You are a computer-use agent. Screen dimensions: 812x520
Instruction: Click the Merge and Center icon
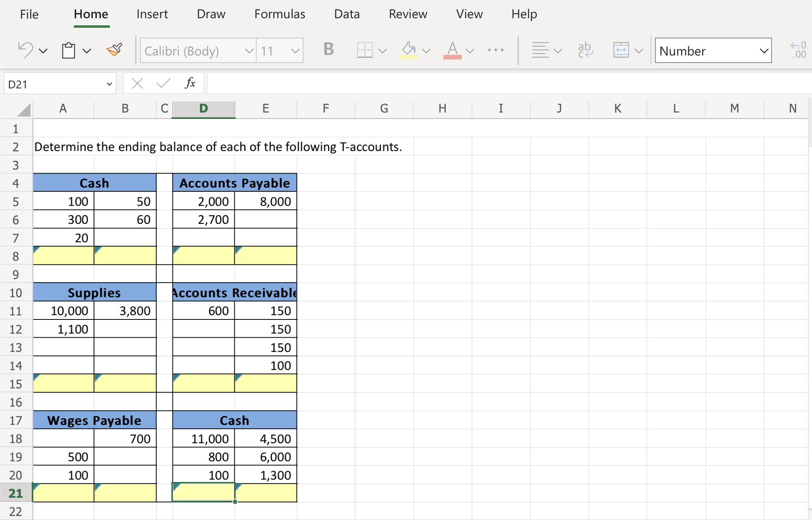point(622,50)
